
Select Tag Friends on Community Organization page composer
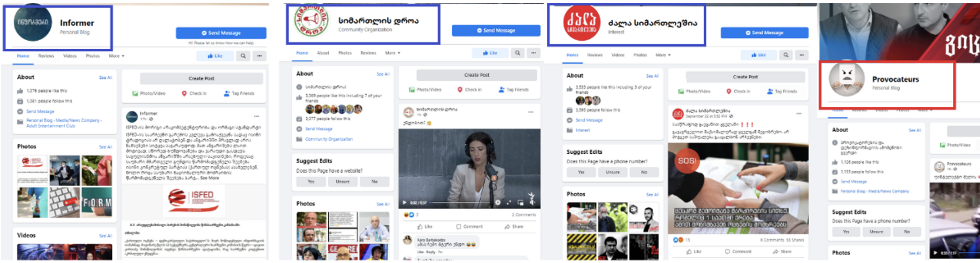tap(514, 90)
